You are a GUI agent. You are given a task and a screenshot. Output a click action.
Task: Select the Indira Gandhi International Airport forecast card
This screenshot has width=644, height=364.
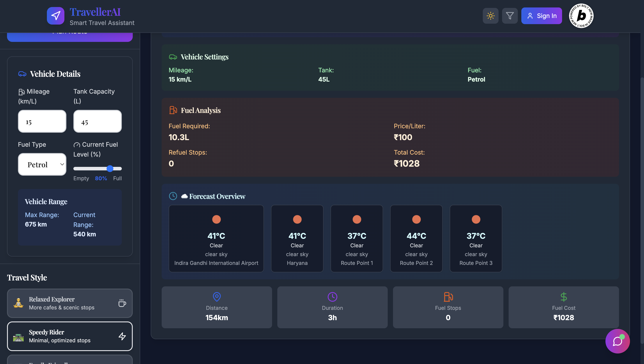[216, 238]
